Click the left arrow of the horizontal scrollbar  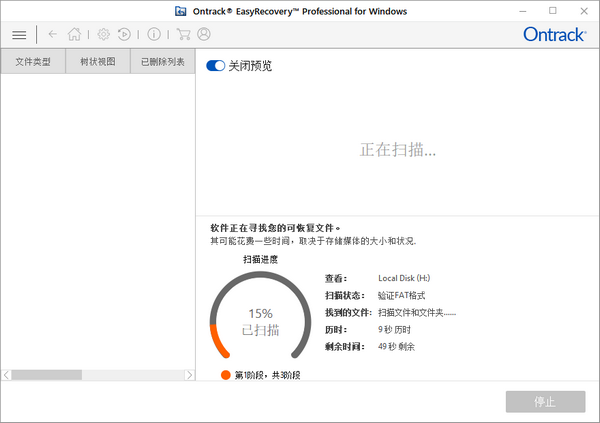(x=6, y=375)
